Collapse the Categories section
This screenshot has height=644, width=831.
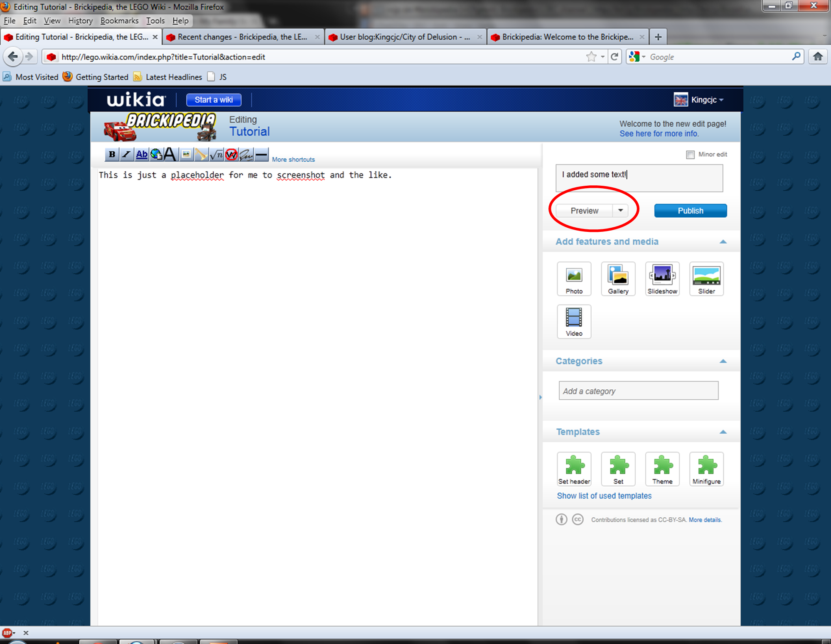723,361
